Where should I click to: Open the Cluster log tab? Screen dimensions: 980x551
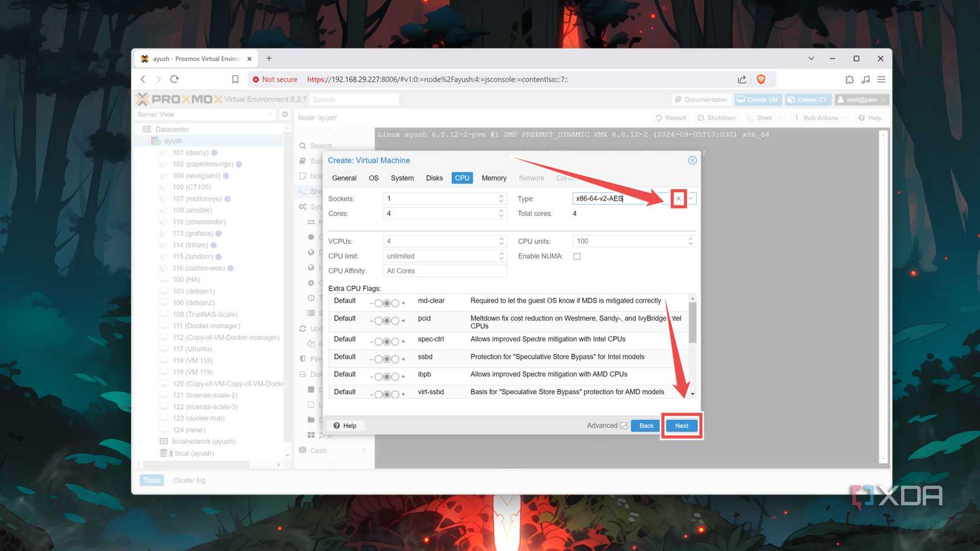tap(189, 480)
